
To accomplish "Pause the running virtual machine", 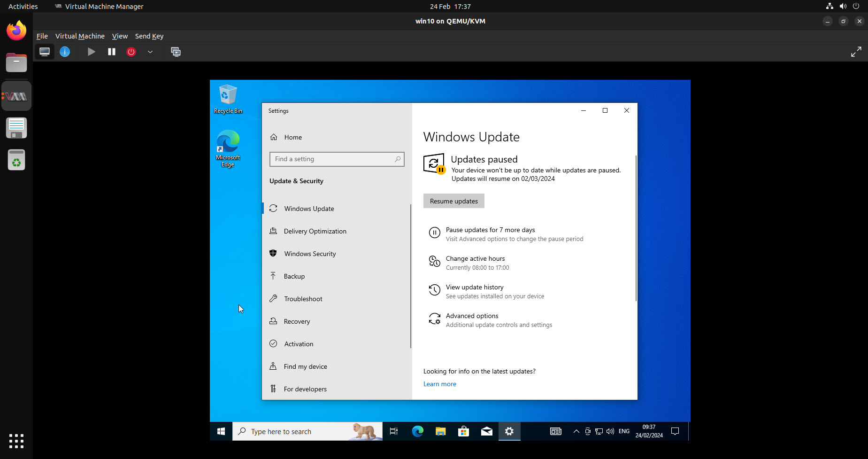I will (111, 52).
